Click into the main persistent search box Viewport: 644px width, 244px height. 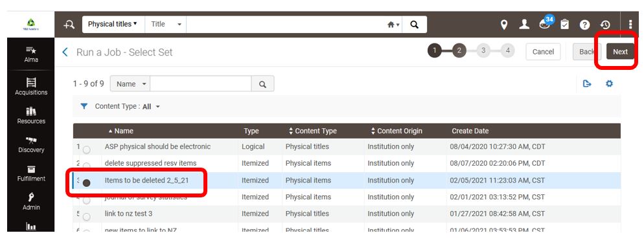click(286, 25)
